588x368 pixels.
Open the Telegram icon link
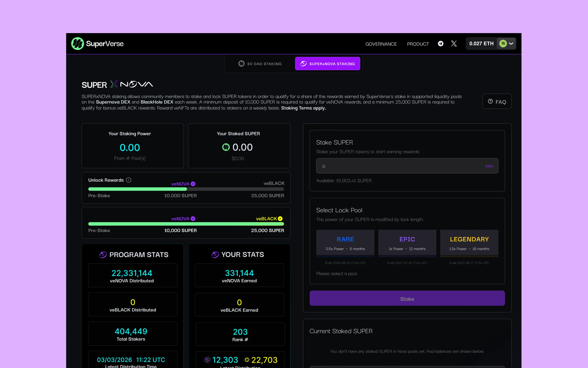point(441,44)
